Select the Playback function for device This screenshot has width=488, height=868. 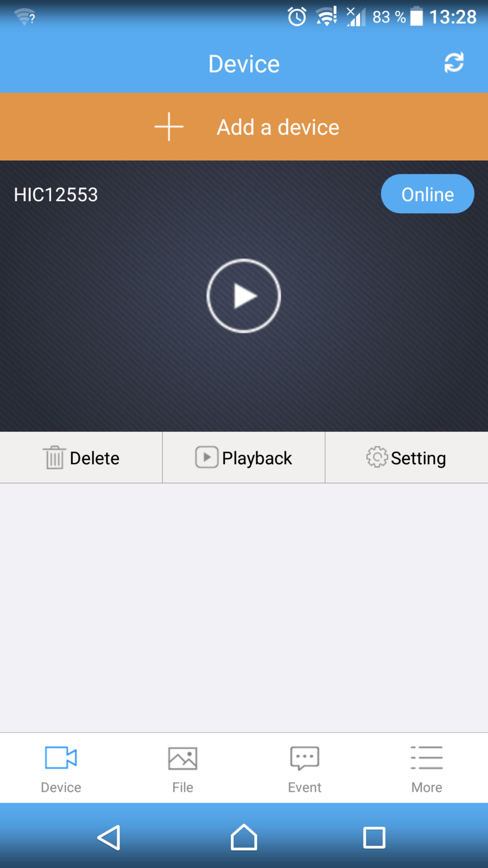pos(244,457)
